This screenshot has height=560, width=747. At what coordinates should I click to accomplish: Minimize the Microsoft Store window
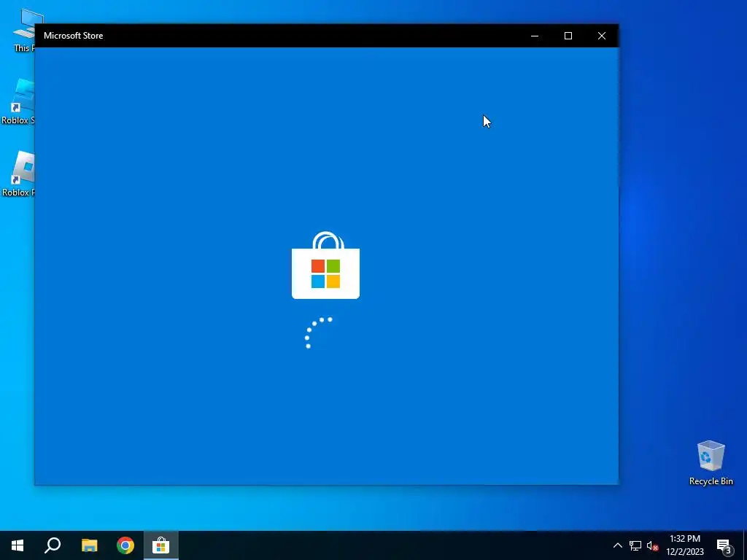tap(535, 36)
